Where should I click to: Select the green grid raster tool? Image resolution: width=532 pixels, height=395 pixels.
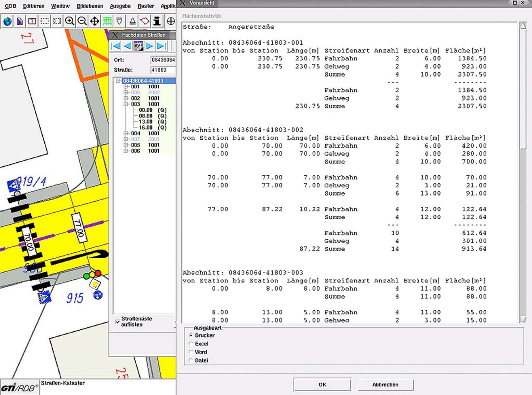(x=107, y=21)
